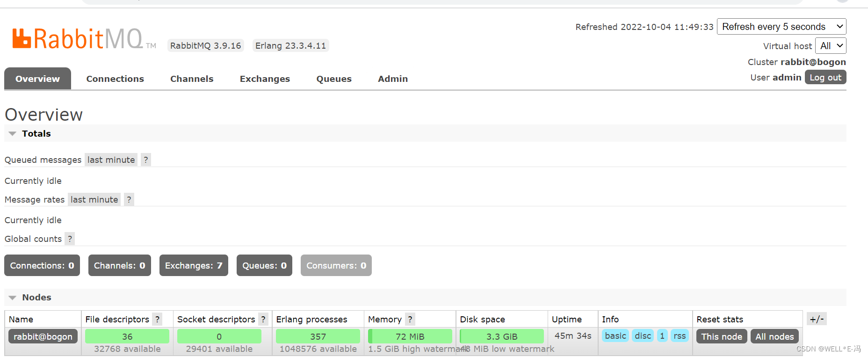The image size is (868, 357).
Task: Click the Name column header
Action: point(21,320)
